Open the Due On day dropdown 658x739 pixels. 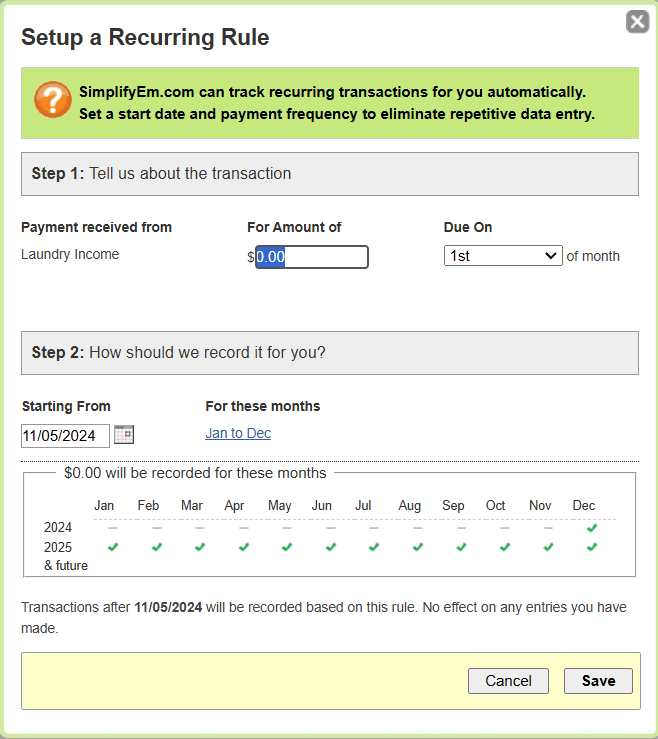point(503,256)
